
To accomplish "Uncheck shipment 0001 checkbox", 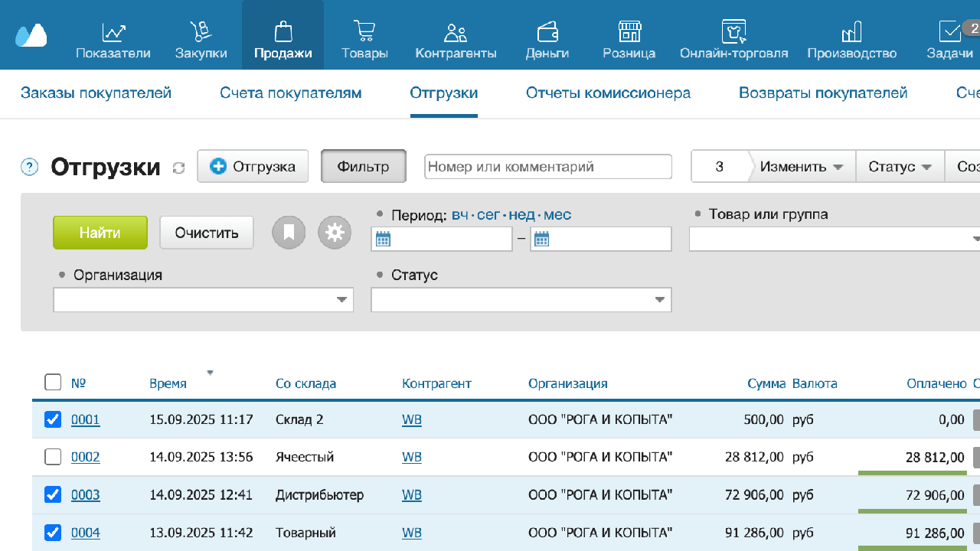I will point(53,419).
